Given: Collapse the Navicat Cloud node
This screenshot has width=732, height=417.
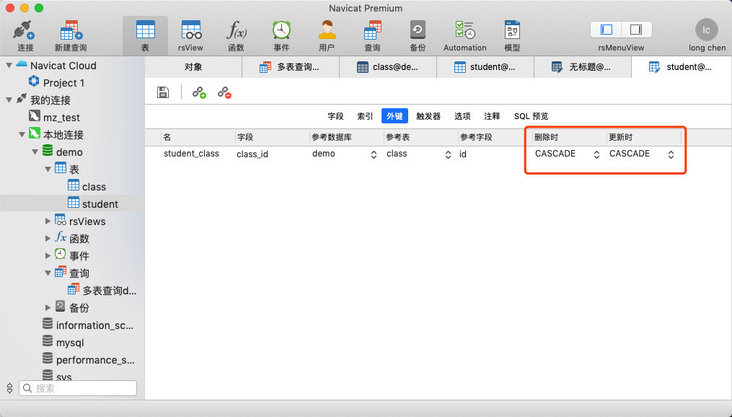Looking at the screenshot, I should 9,66.
